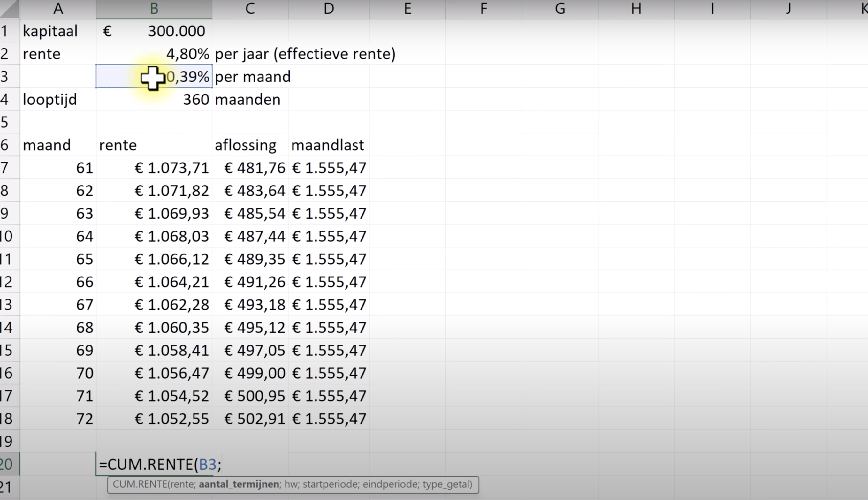Click repayment cell € 500,95
Screen dimensions: 868x500
(250, 395)
